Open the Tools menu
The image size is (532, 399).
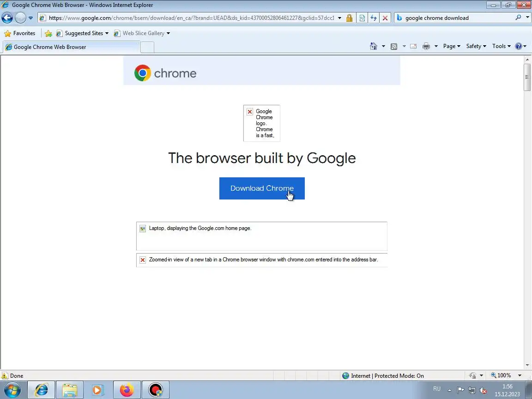click(x=502, y=46)
